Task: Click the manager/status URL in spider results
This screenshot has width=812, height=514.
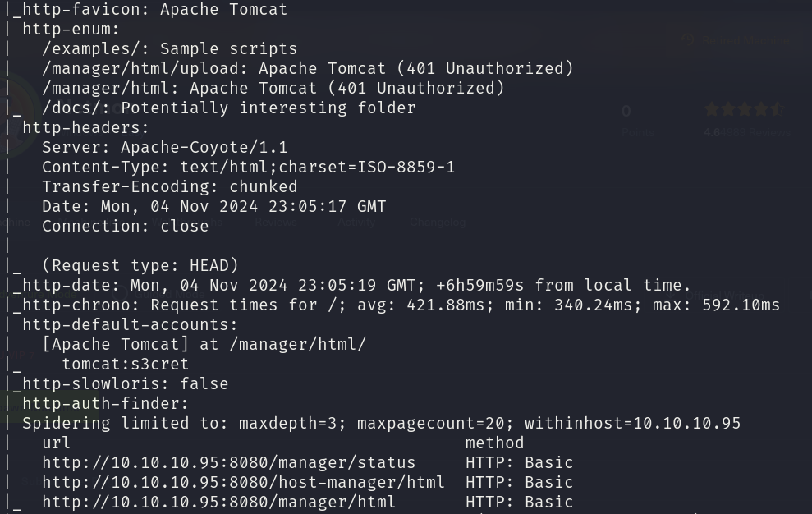Action: [229, 463]
